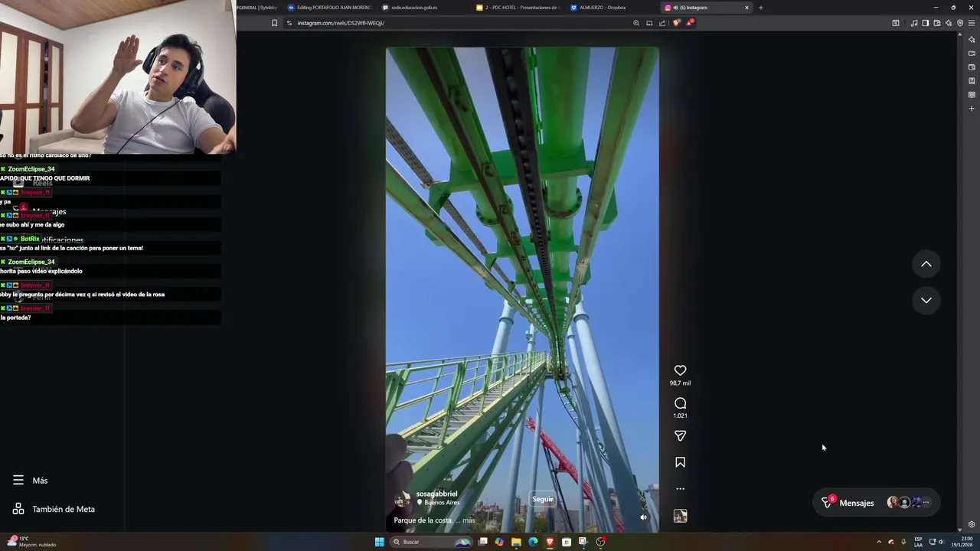Open sosagabbriel profile link
Viewport: 980px width, 551px height.
pyautogui.click(x=436, y=494)
